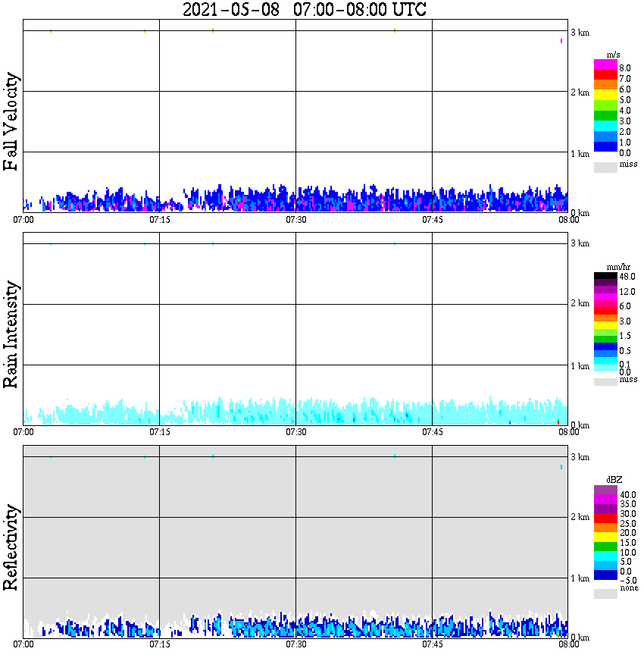Click the magenta data point near 3 km in Fall Velocity
644x658 pixels.
pyautogui.click(x=561, y=41)
